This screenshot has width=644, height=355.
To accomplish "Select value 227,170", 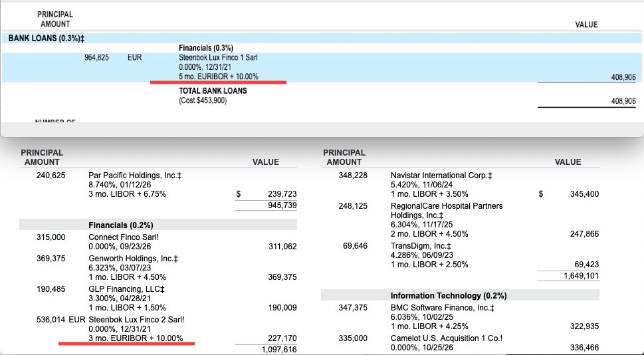I will point(282,338).
